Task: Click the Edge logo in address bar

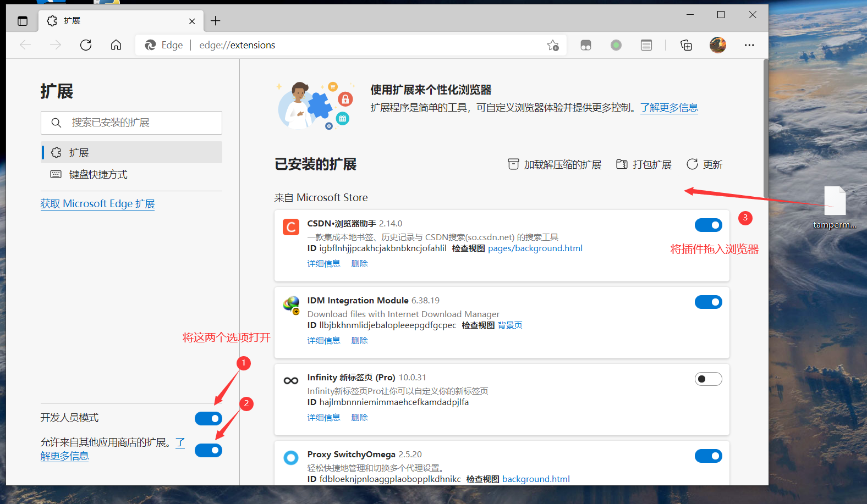Action: click(x=150, y=45)
